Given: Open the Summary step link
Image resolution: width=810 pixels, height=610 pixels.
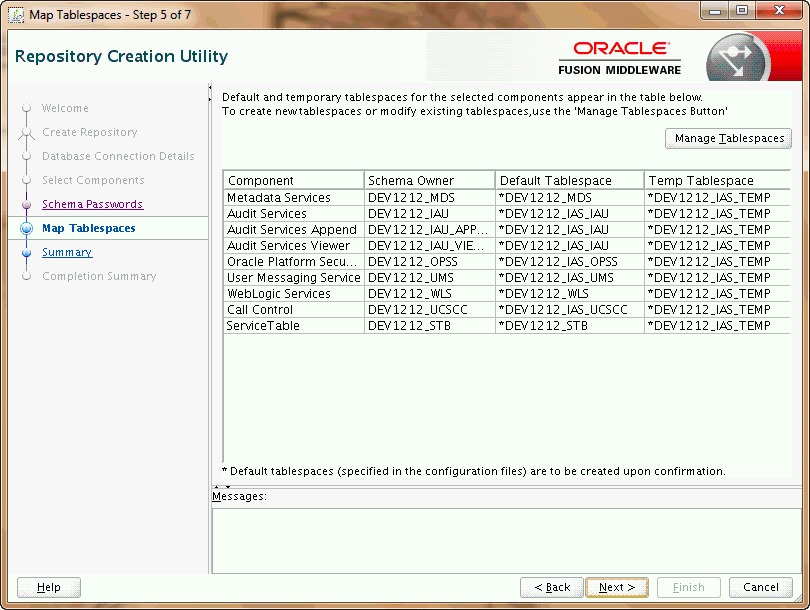Looking at the screenshot, I should (x=67, y=252).
